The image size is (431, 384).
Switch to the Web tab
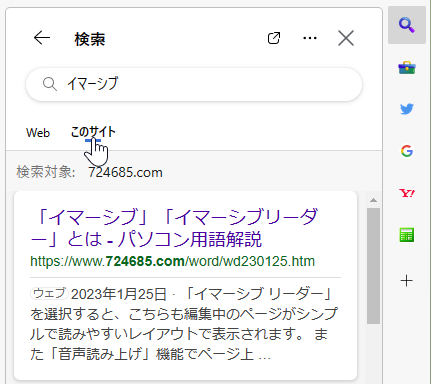[38, 133]
